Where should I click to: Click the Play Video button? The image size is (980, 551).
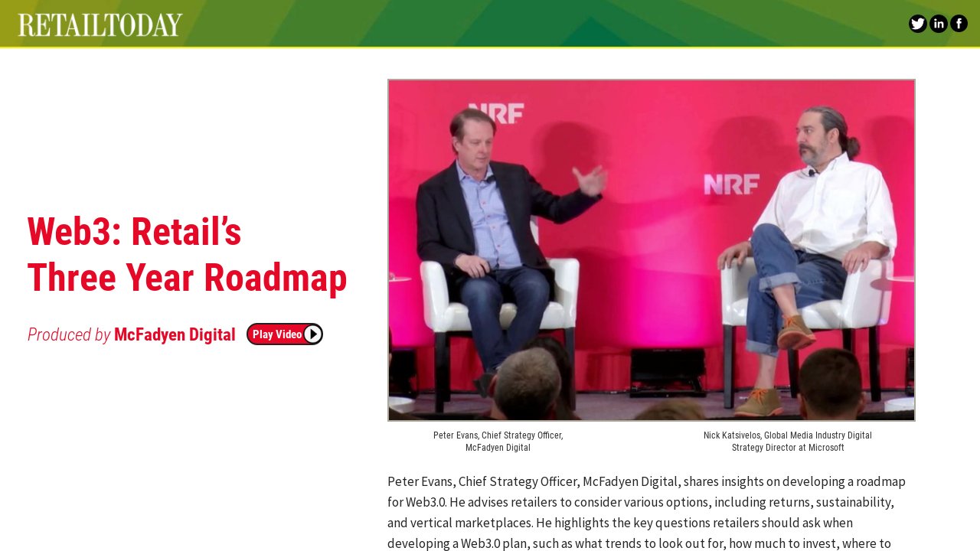(284, 334)
